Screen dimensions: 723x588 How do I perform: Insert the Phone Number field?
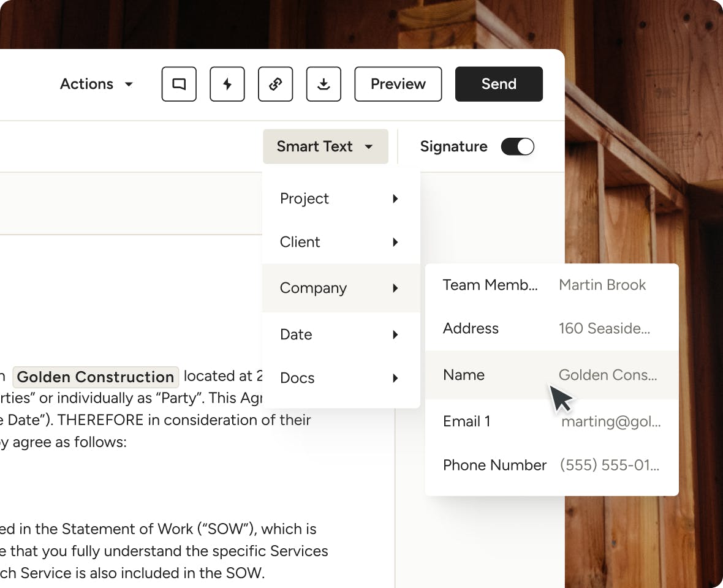(551, 465)
